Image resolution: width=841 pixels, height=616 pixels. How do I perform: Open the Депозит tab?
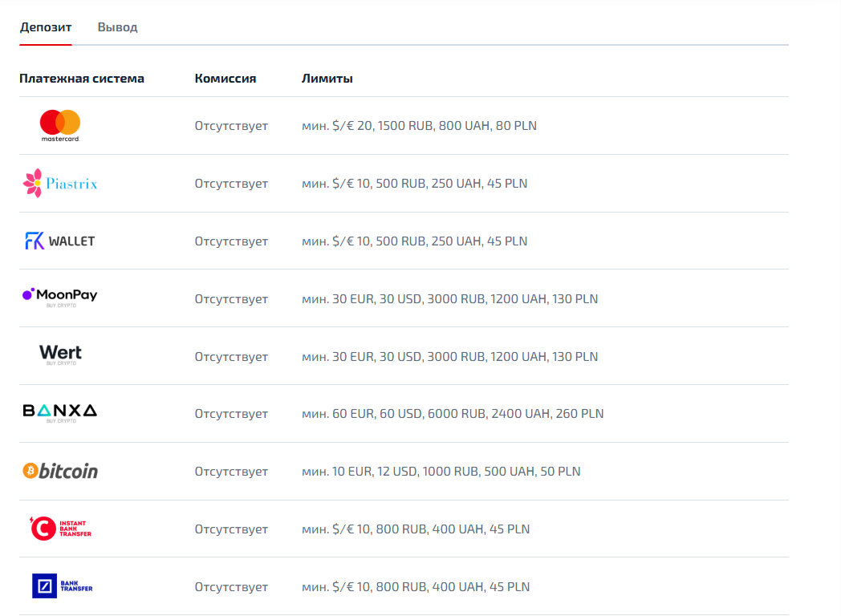point(46,27)
